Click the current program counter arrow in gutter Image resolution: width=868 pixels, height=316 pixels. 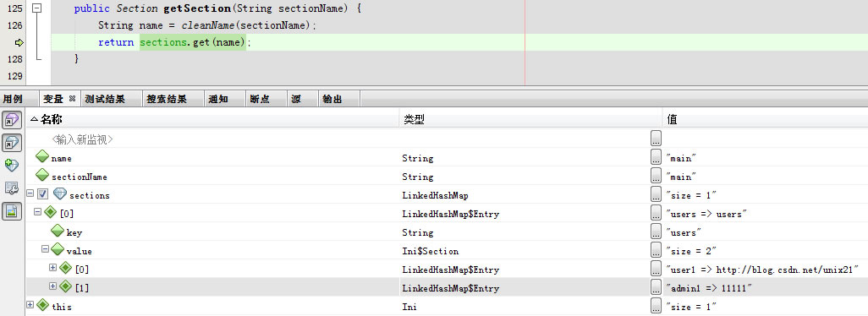19,42
